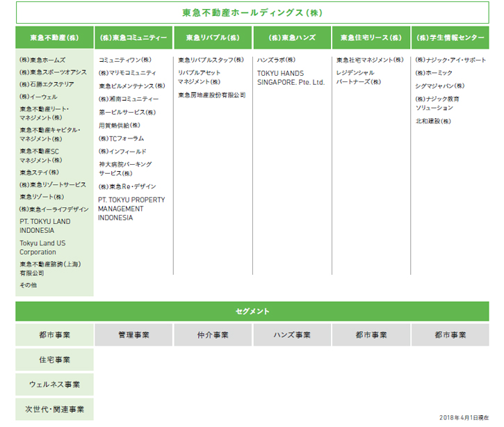Click (株)TCフォーラム text

coord(121,138)
